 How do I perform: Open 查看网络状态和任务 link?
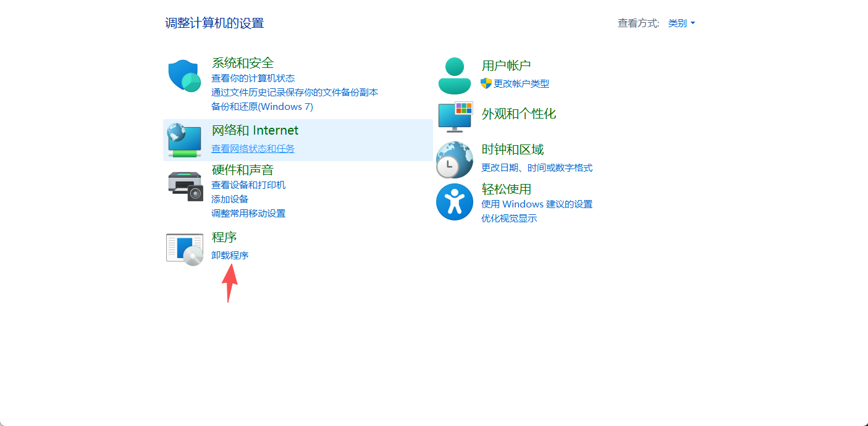click(x=253, y=149)
